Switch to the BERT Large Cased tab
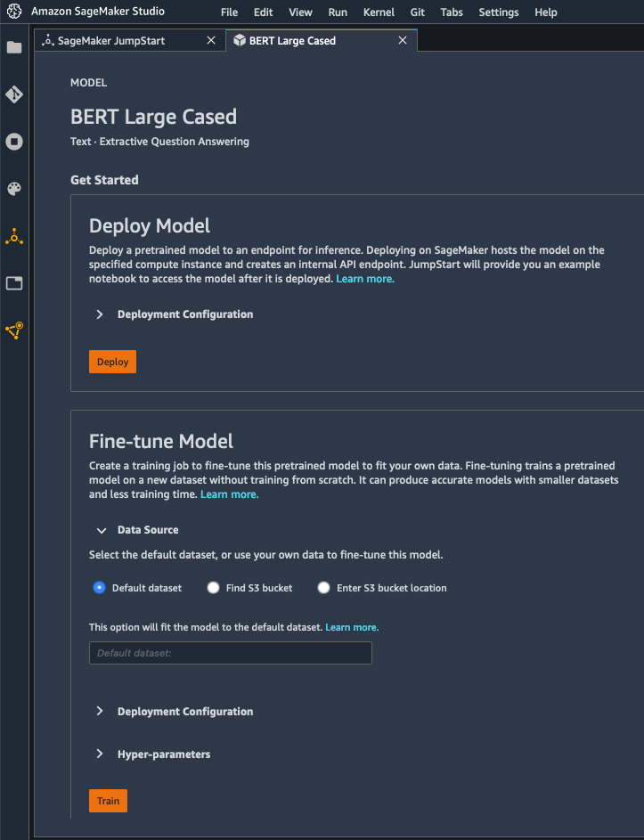Screen dimensions: 644x840 [322, 40]
